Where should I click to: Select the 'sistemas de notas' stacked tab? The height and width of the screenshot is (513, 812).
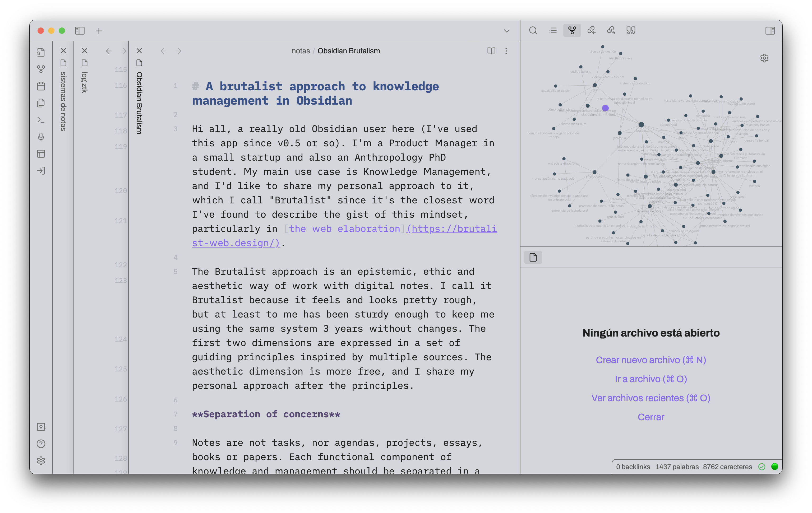(x=63, y=101)
